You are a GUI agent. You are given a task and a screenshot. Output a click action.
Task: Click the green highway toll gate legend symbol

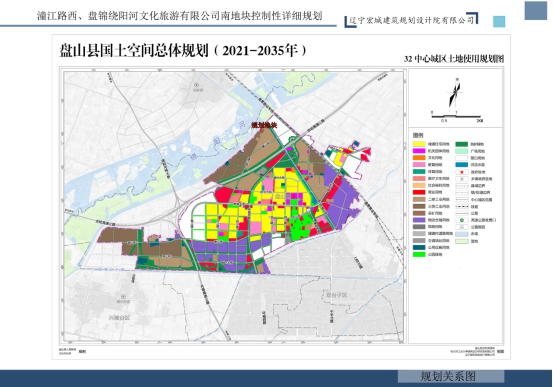(x=462, y=220)
